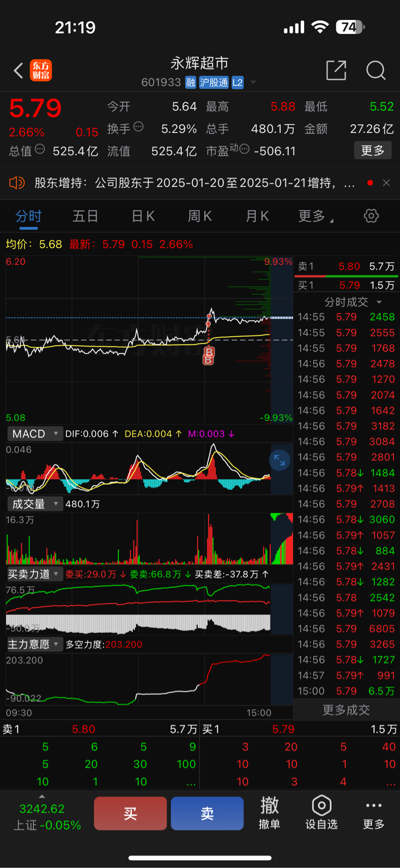This screenshot has width=400, height=868.
Task: Tap the buy/sell ratio bar under 卖1
Action: (x=347, y=275)
